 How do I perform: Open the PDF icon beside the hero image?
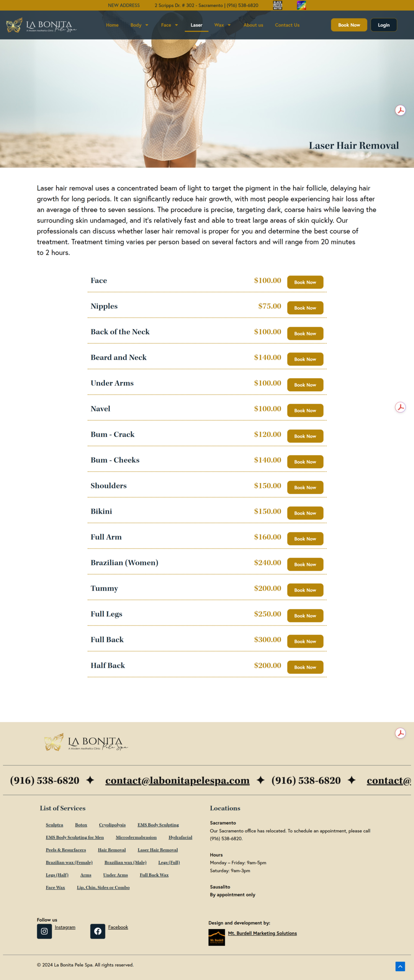[400, 110]
